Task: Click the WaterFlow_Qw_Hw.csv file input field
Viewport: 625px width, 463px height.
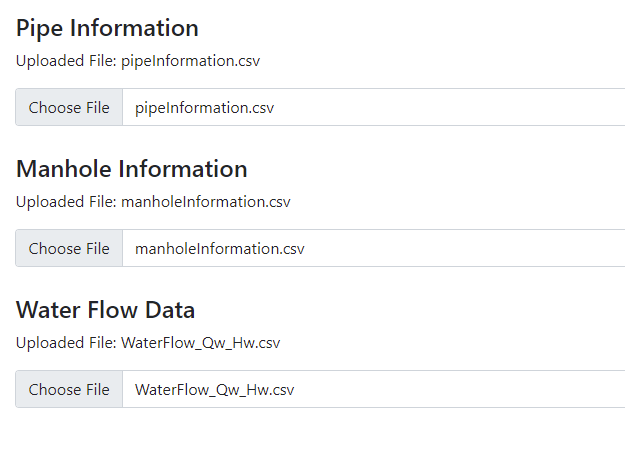Action: tap(370, 389)
